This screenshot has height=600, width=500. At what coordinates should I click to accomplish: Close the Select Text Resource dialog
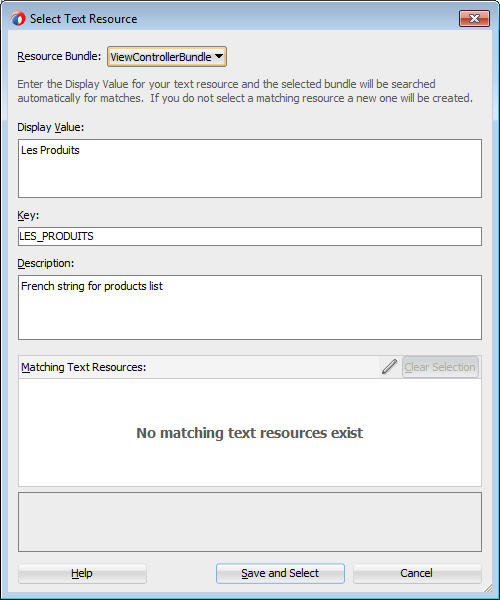(x=474, y=18)
